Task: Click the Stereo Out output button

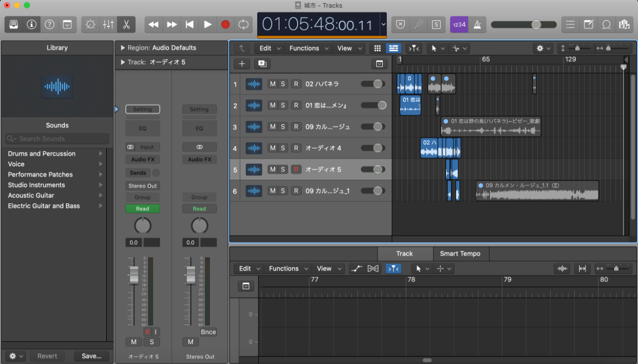Action: pyautogui.click(x=142, y=186)
